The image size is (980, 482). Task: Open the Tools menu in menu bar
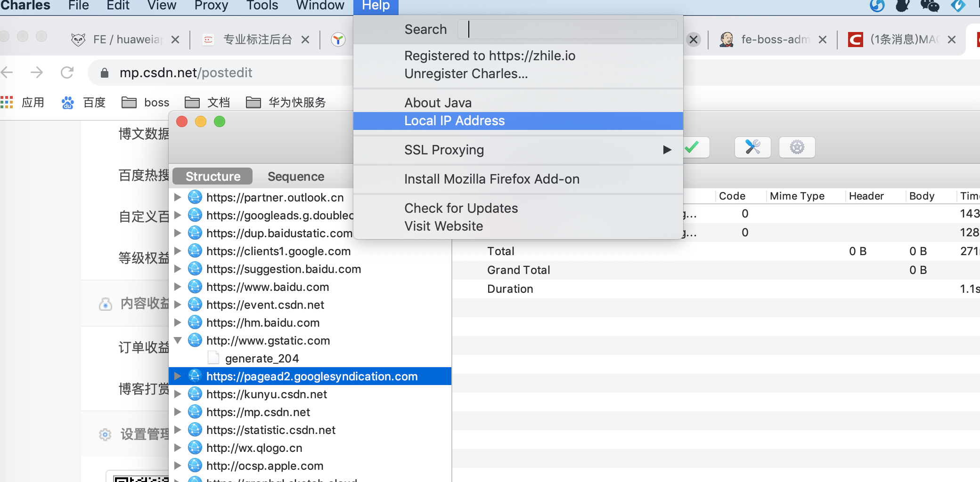262,6
